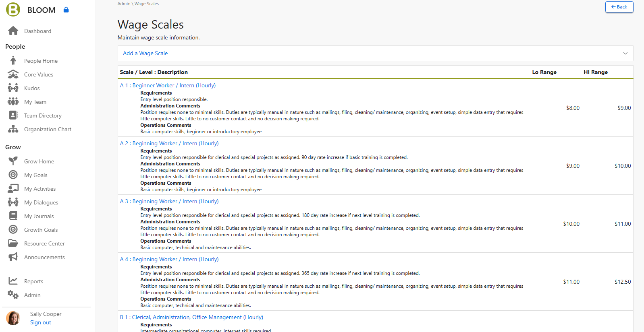This screenshot has height=332, width=644.
Task: Select the My Journals book icon
Action: (x=13, y=216)
